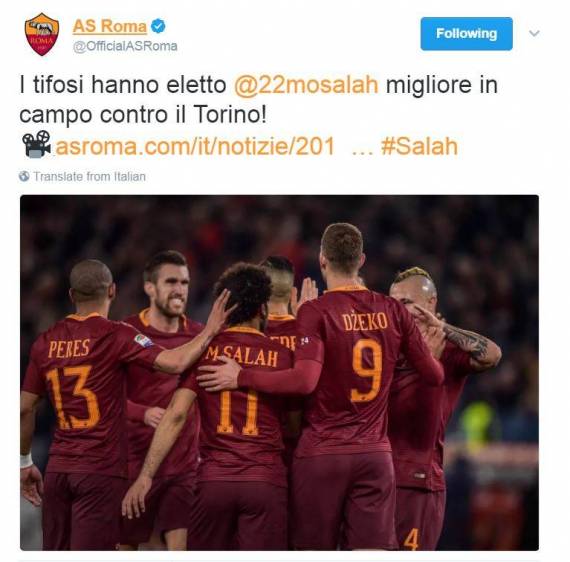Open the AS Roma profile name link
Screen dimensions: 570x562
(109, 26)
